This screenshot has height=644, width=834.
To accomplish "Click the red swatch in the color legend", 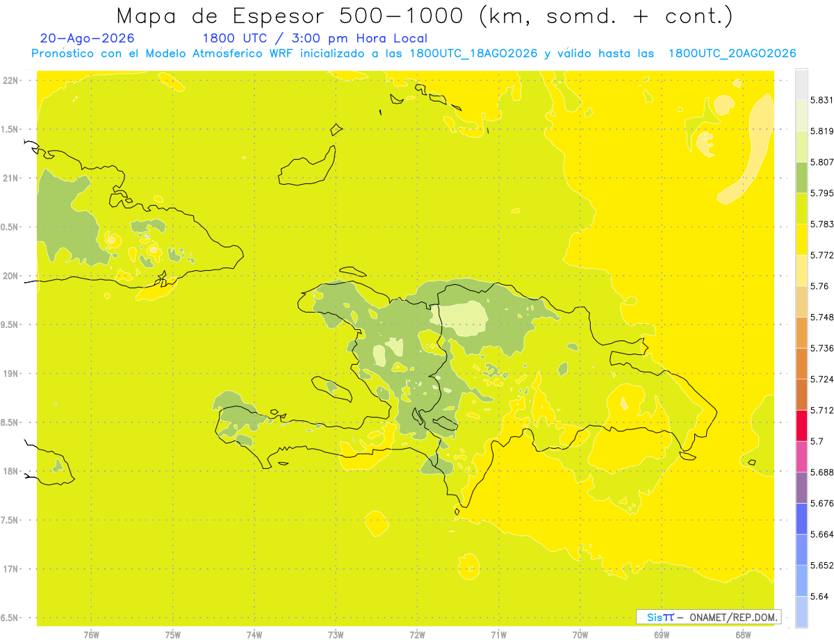I will [801, 425].
